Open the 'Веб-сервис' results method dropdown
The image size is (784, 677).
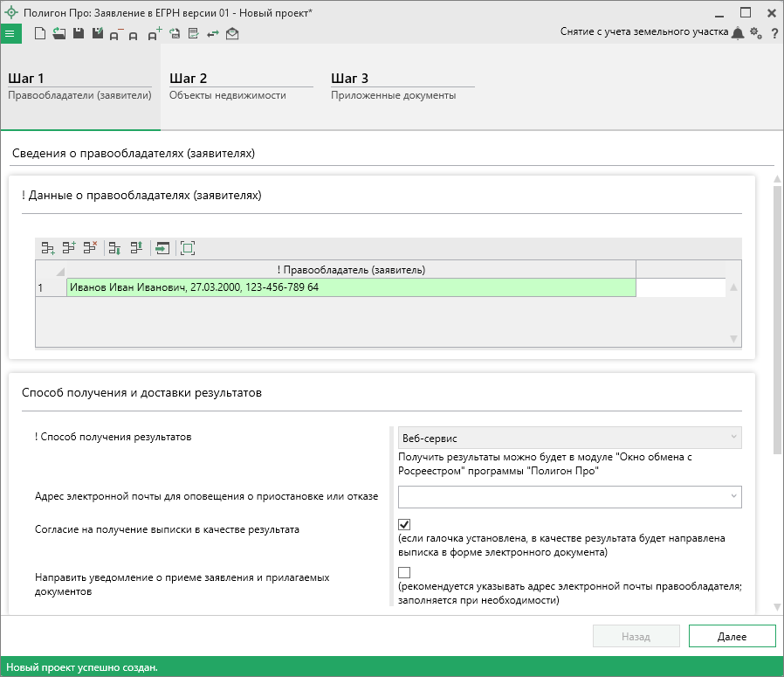point(569,437)
